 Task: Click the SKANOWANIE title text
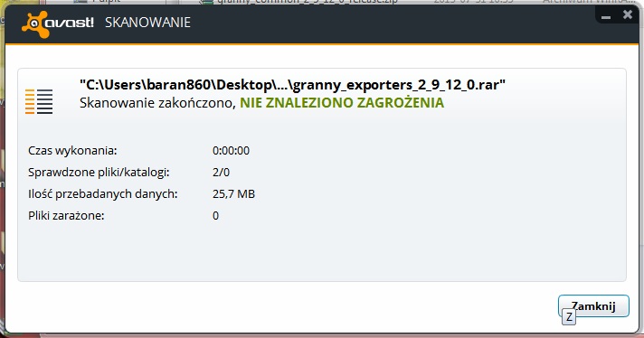click(147, 23)
